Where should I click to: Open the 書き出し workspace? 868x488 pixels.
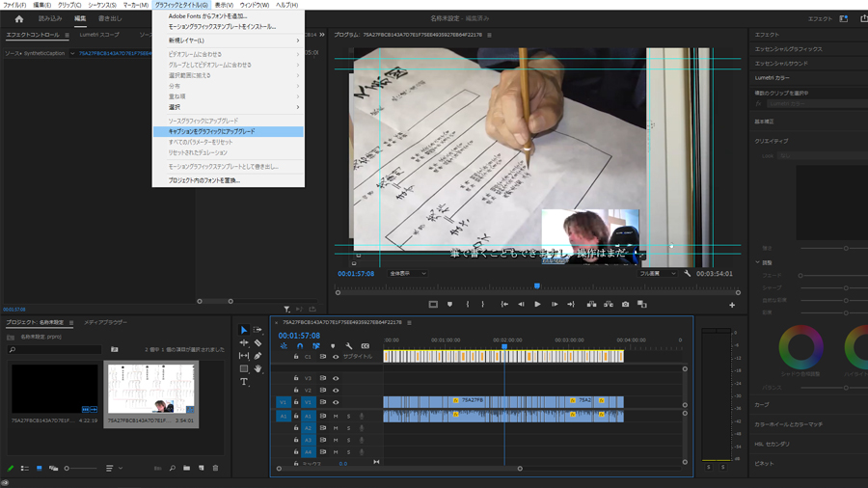[x=110, y=19]
